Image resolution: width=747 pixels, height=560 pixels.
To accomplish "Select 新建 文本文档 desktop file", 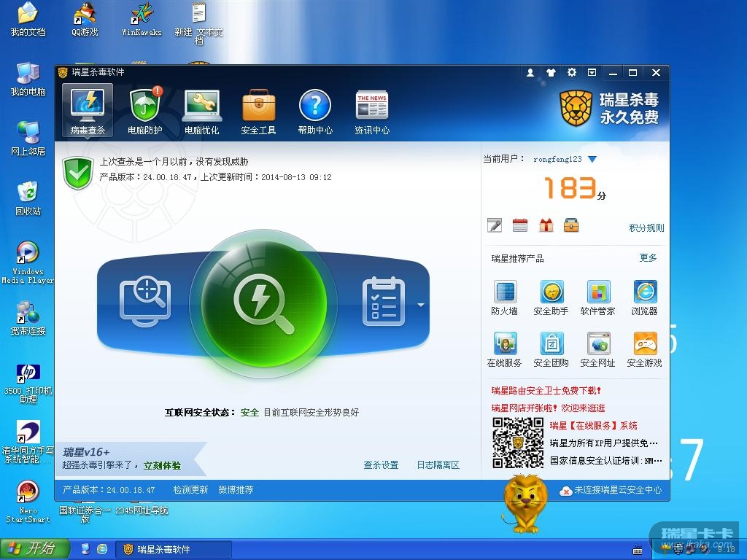I will pyautogui.click(x=198, y=24).
